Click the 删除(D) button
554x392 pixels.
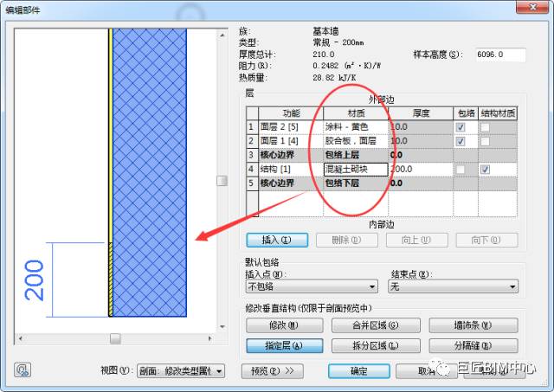coord(346,241)
